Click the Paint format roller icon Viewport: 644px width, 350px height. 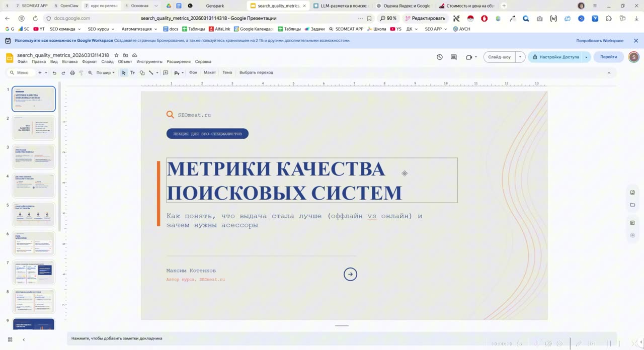tap(81, 73)
